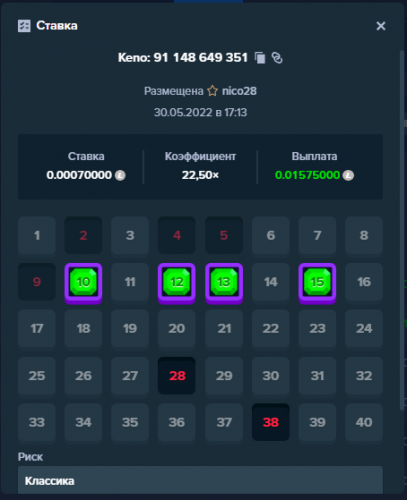
Task: Select keno tile 20
Action: [x=177, y=329]
